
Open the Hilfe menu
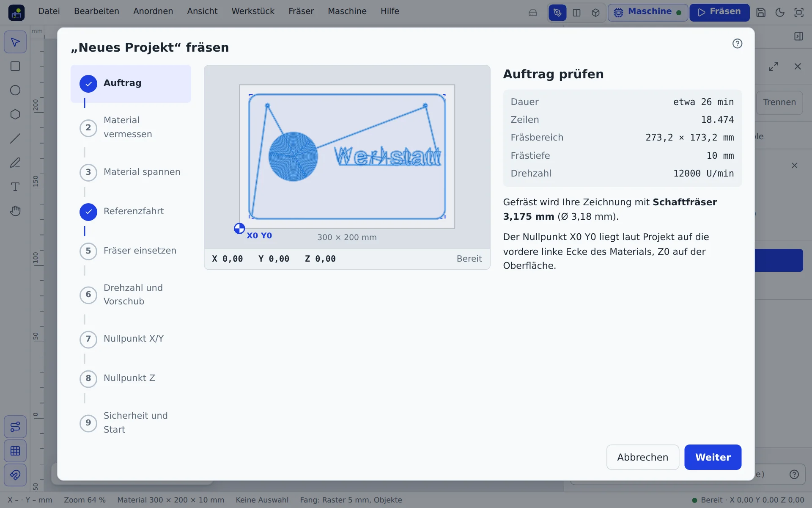[390, 11]
